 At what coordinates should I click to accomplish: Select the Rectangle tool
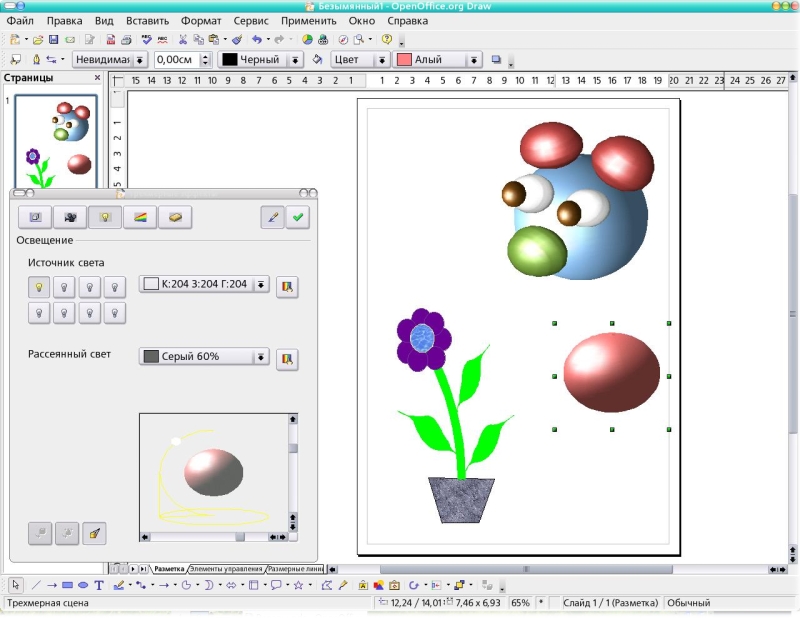pos(67,585)
